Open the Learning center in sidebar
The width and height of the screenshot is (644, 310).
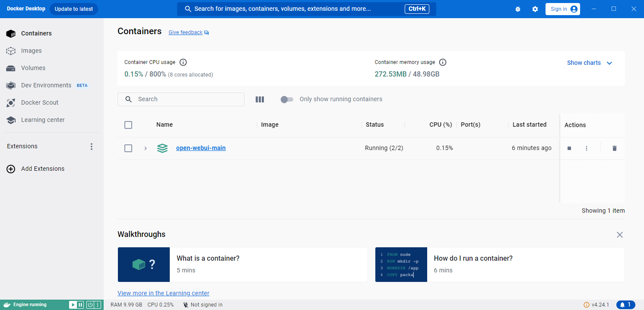click(x=52, y=120)
